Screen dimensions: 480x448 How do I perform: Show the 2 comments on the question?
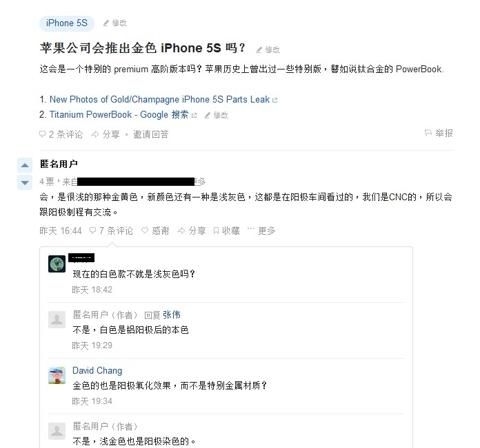pyautogui.click(x=61, y=134)
